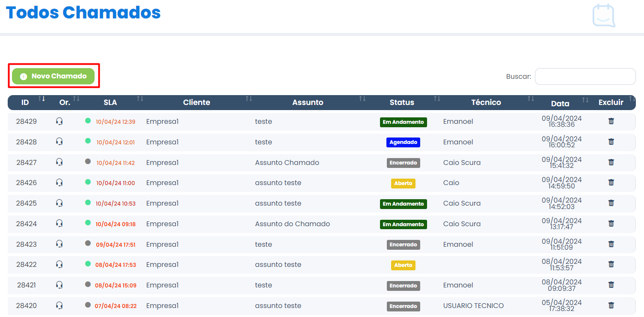Click Empresa1 client in ticket 28421 row
Viewport: 644px width, 317px height.
(x=163, y=285)
